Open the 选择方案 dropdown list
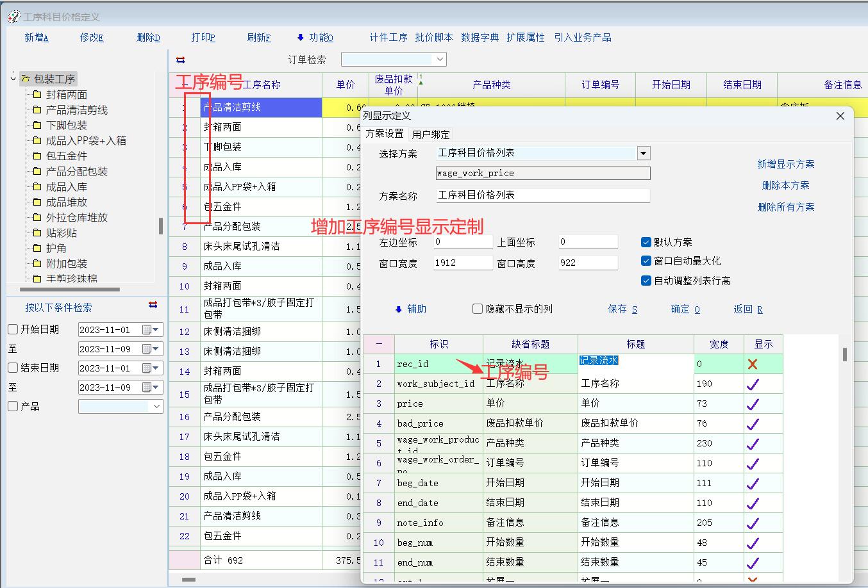The width and height of the screenshot is (868, 588). coord(644,153)
